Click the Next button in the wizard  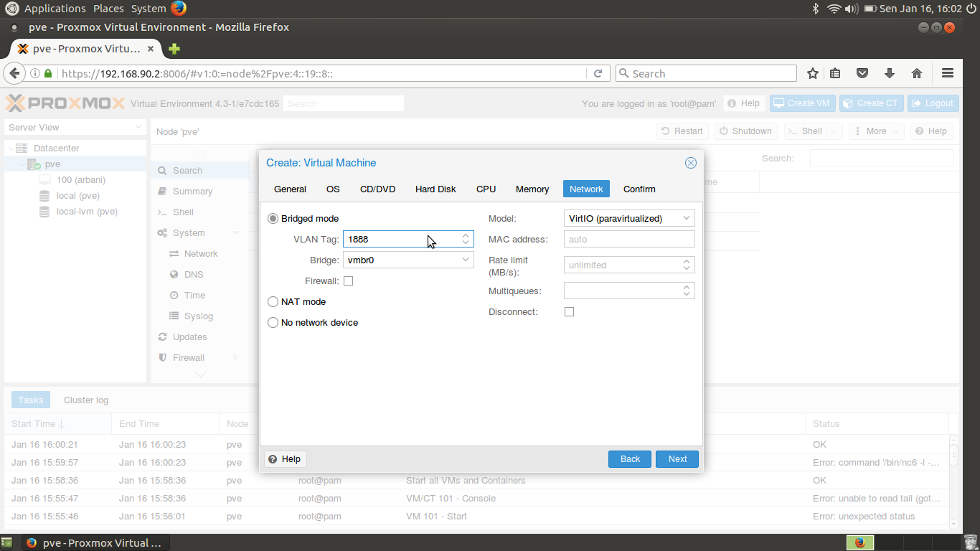pyautogui.click(x=677, y=459)
